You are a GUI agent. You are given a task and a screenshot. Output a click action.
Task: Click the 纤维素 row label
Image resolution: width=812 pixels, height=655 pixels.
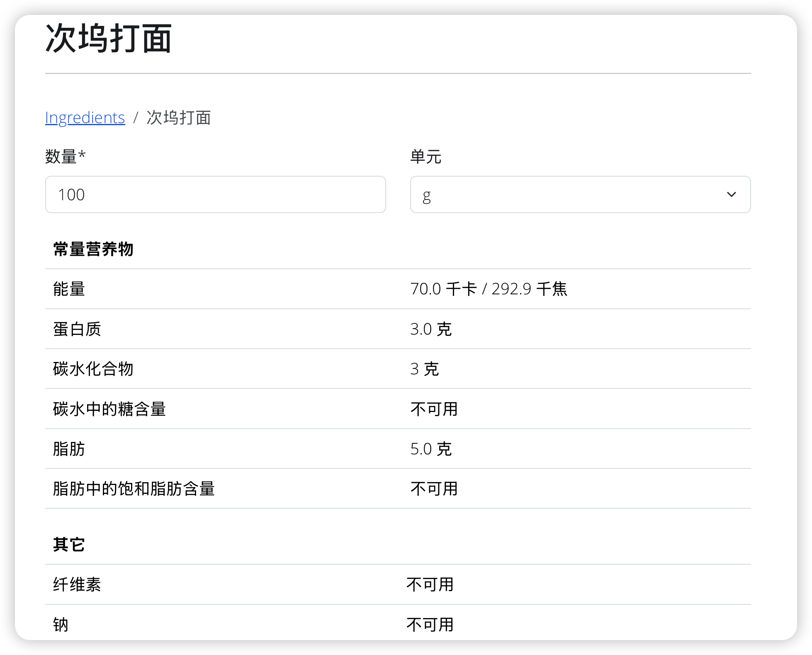[77, 585]
